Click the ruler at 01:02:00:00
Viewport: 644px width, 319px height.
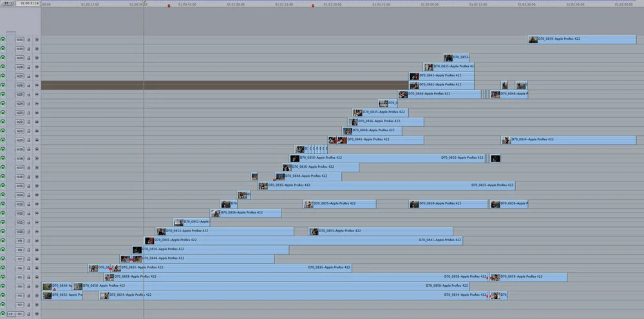(429, 5)
